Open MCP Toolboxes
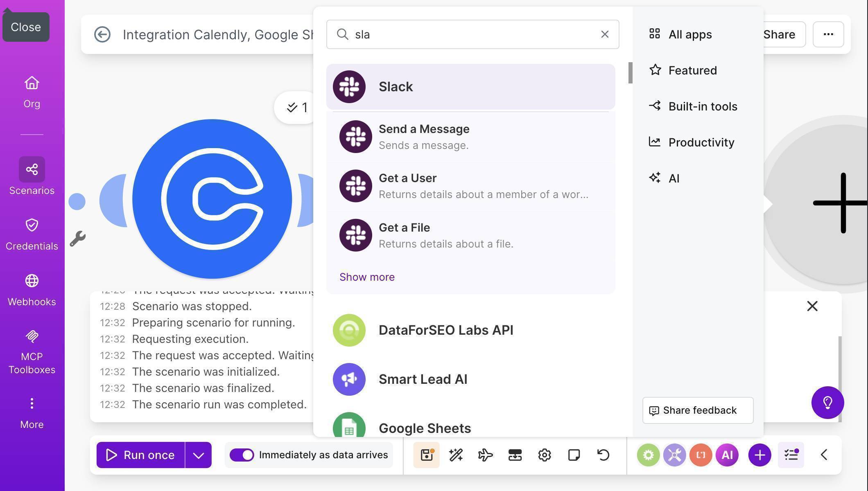This screenshot has height=491, width=868. point(32,350)
